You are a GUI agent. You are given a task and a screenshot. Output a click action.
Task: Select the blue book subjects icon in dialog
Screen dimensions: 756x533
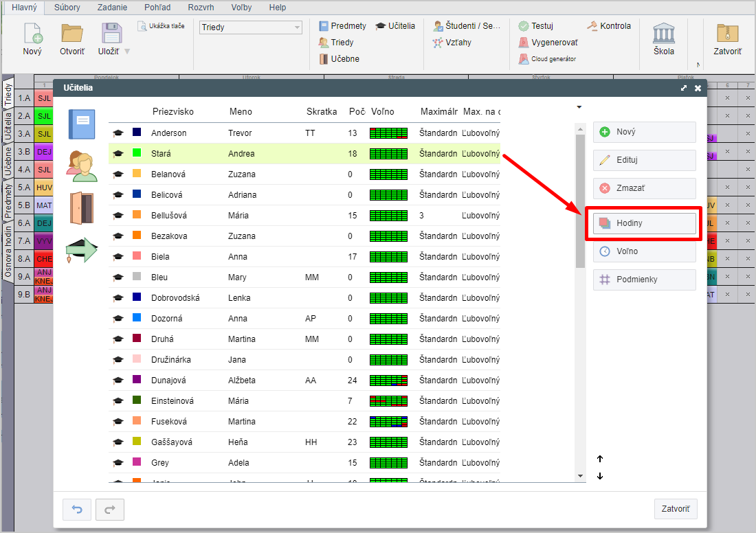(x=82, y=124)
